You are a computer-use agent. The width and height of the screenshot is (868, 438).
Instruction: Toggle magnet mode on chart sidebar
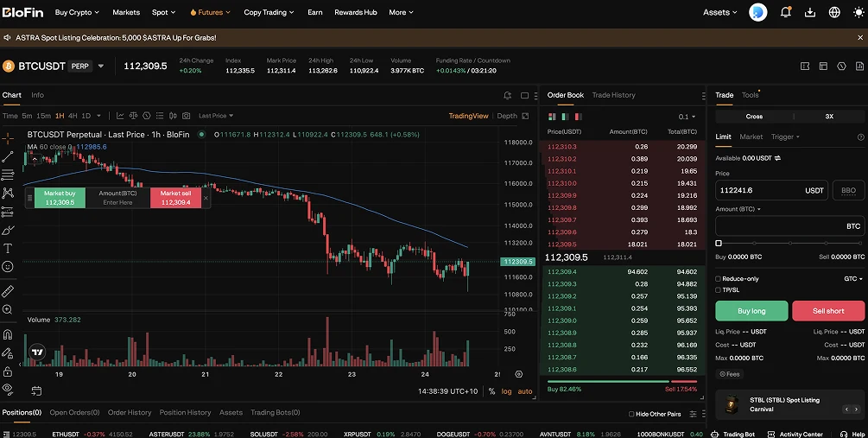pos(8,333)
